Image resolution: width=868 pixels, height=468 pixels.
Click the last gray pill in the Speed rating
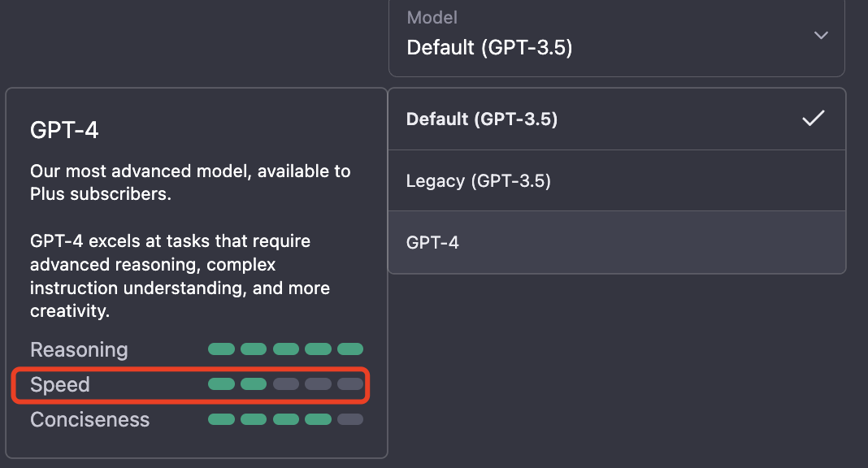point(350,384)
